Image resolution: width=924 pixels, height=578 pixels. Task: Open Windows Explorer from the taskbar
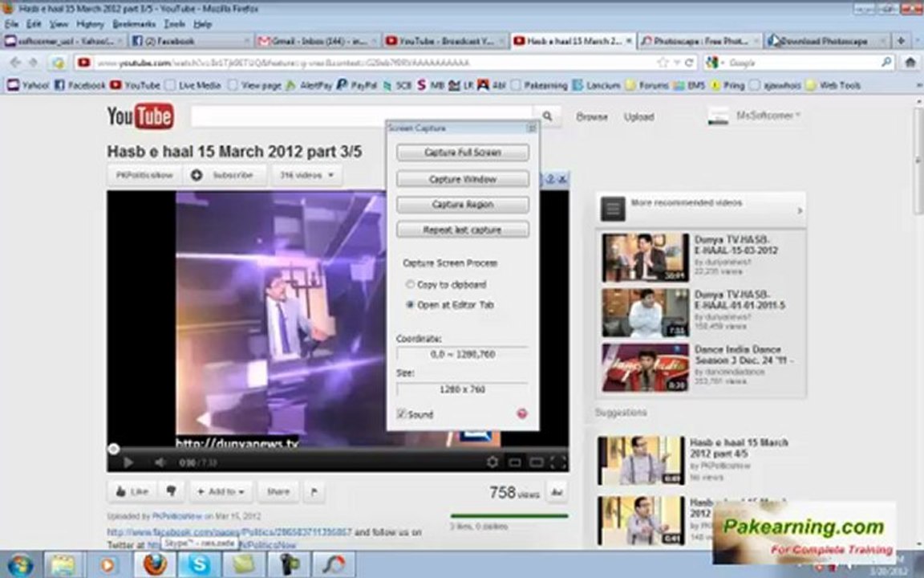(x=63, y=564)
